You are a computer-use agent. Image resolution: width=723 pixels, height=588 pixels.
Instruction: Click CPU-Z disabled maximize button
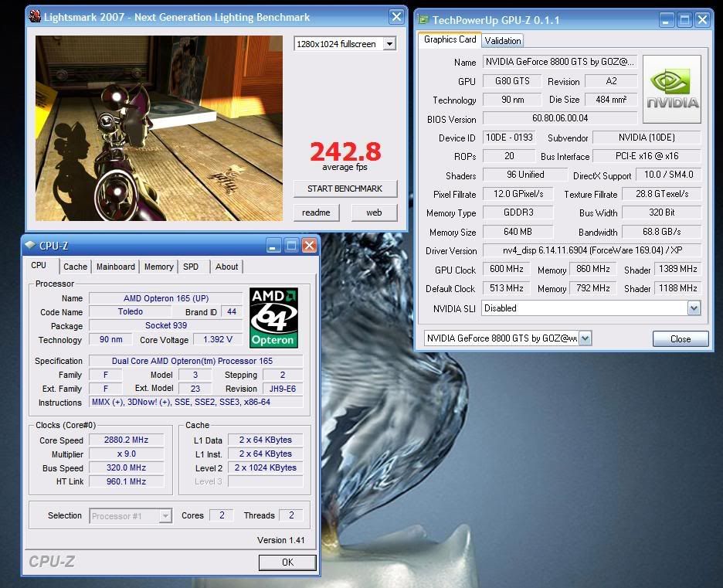291,246
